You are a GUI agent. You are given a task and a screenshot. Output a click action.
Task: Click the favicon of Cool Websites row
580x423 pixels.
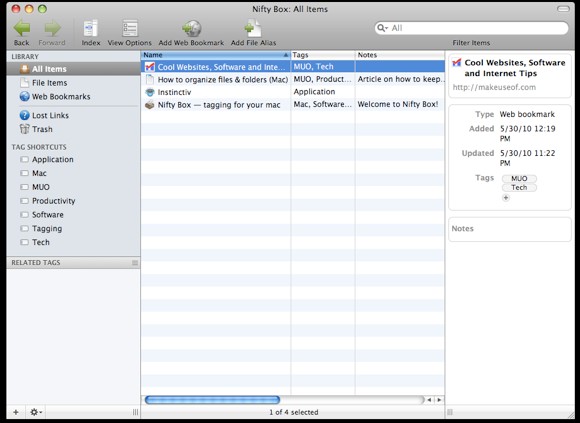click(x=150, y=67)
